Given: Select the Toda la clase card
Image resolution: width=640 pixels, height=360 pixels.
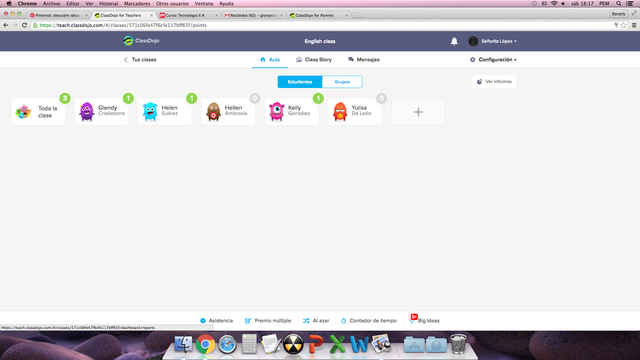Looking at the screenshot, I should coord(38,111).
